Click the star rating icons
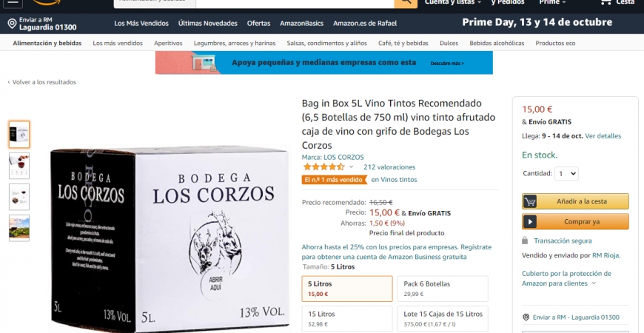 323,167
